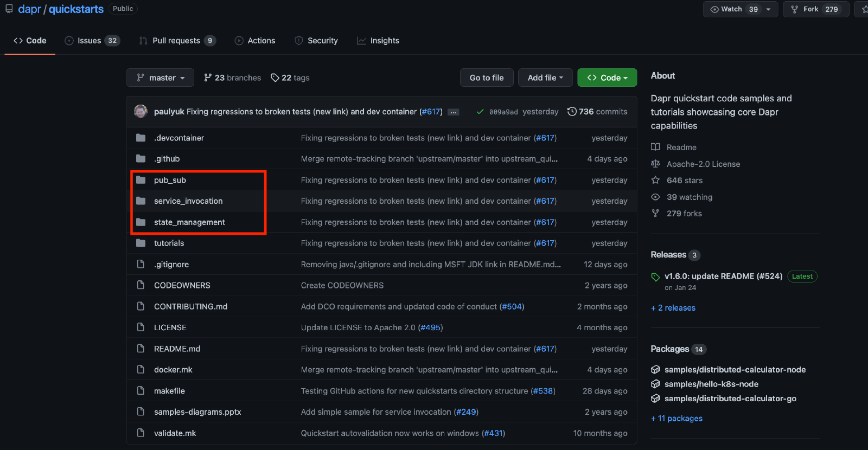868x450 pixels.
Task: Click the README.md file icon
Action: 141,349
